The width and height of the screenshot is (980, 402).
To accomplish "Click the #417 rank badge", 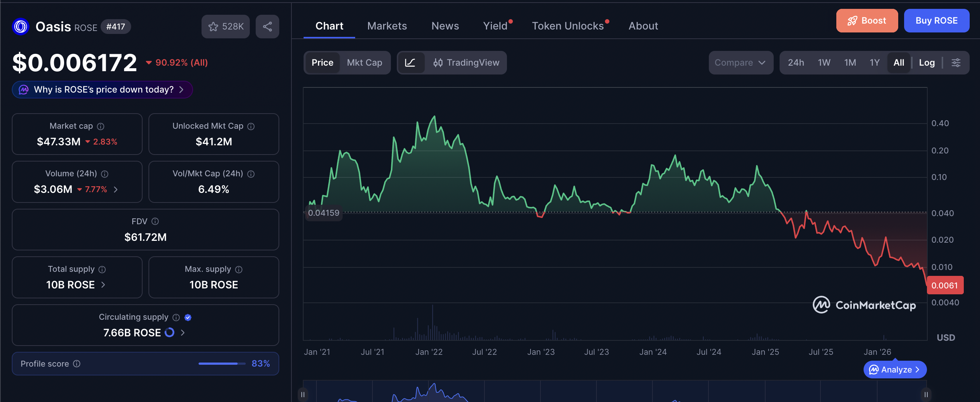I will tap(116, 27).
